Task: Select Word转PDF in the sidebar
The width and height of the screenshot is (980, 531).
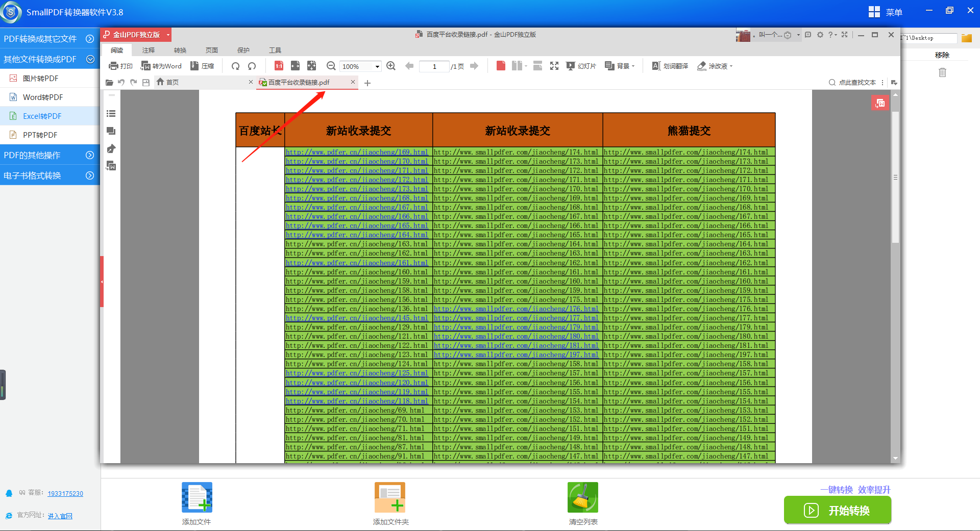Action: [50, 97]
